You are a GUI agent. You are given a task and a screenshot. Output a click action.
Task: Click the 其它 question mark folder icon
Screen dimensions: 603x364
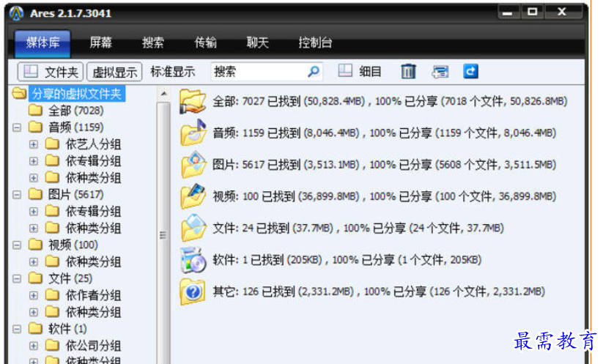pyautogui.click(x=192, y=291)
